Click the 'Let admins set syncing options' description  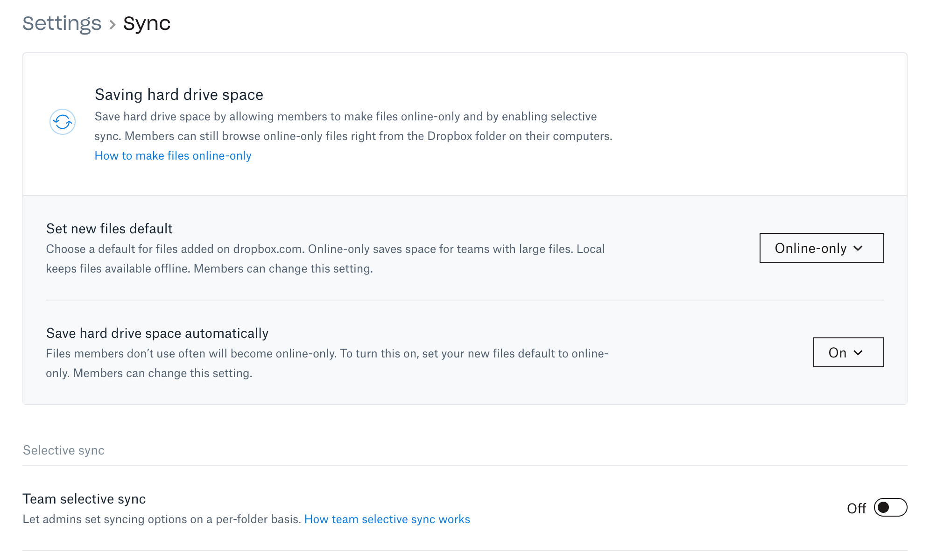click(x=162, y=519)
